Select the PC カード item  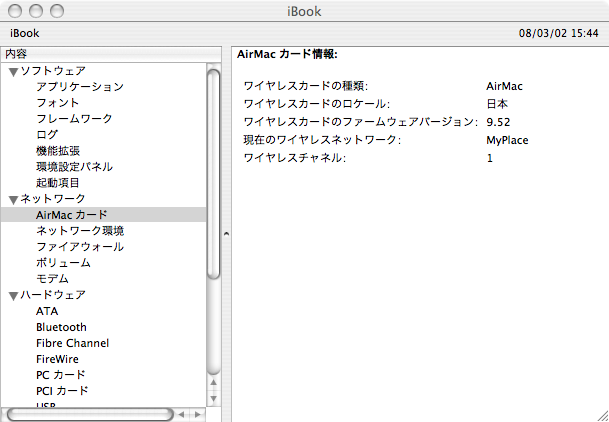(60, 375)
